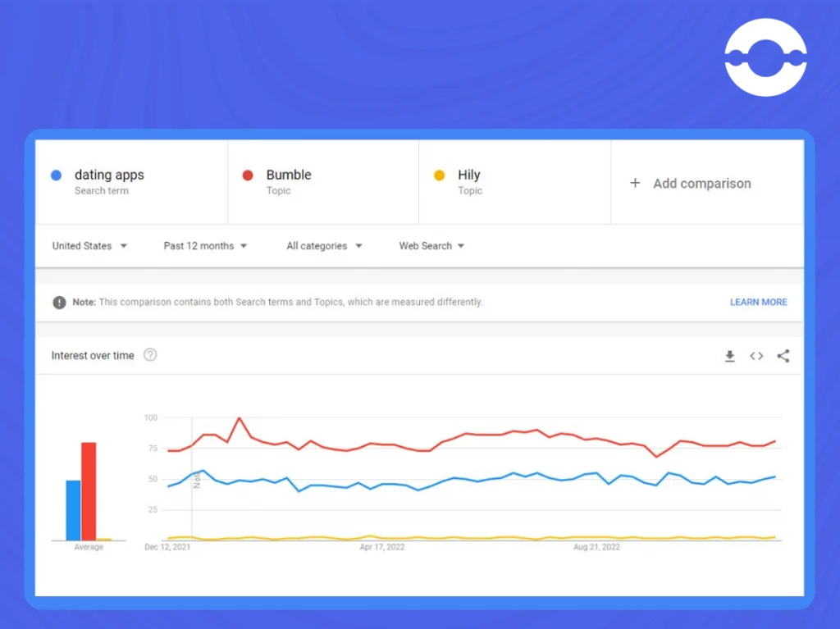Viewport: 840px width, 629px height.
Task: Click the note text about Search terms and Topics
Action: pyautogui.click(x=277, y=302)
